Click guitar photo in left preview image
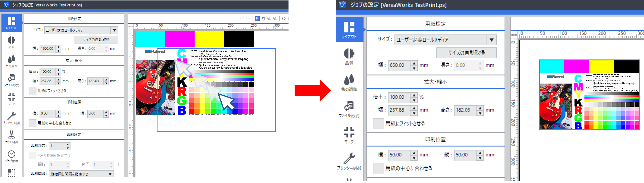644x183 pixels. [x=155, y=87]
